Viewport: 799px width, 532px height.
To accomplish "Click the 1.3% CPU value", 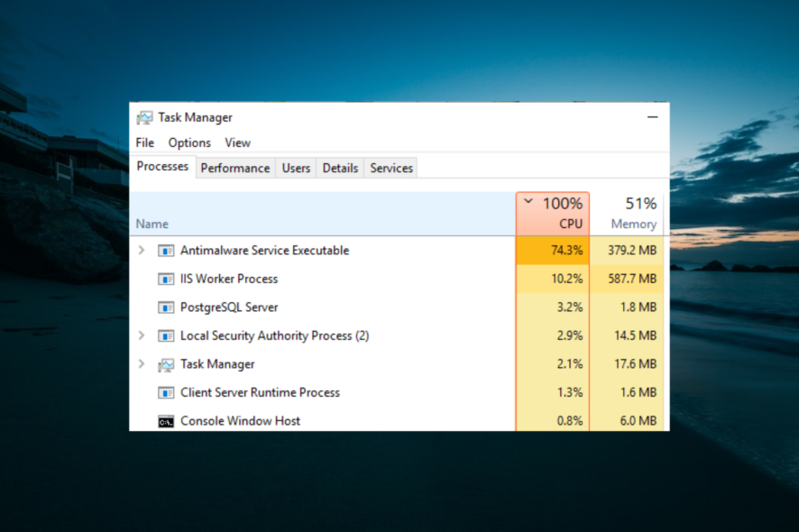I will click(x=570, y=392).
